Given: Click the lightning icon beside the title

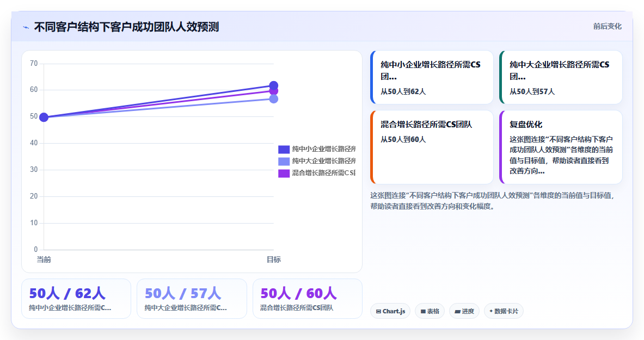Looking at the screenshot, I should (x=26, y=28).
